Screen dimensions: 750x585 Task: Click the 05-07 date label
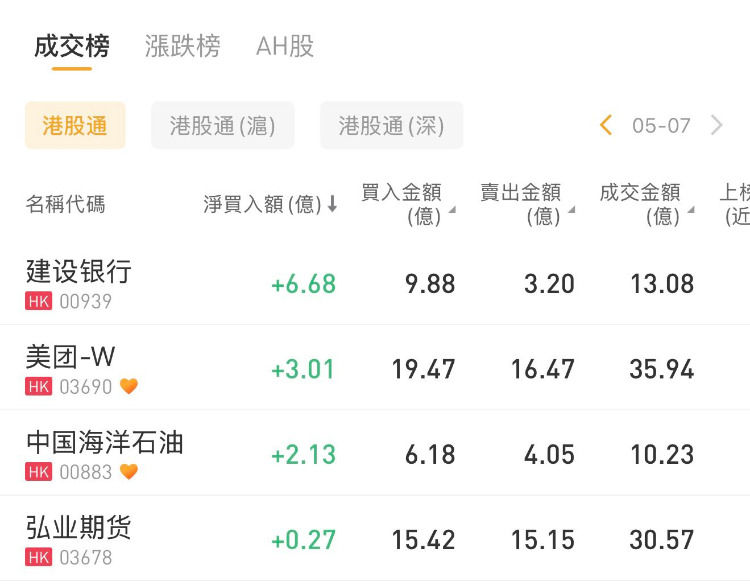661,125
